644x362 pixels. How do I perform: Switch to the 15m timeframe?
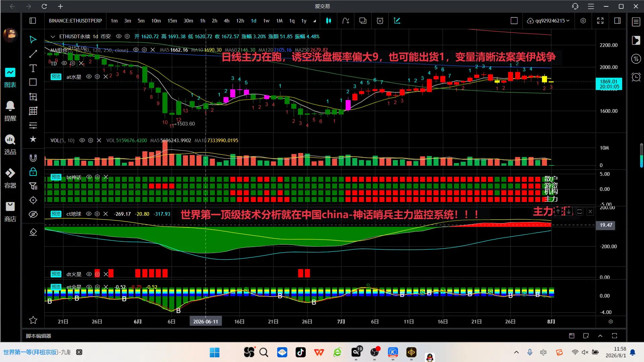click(172, 21)
